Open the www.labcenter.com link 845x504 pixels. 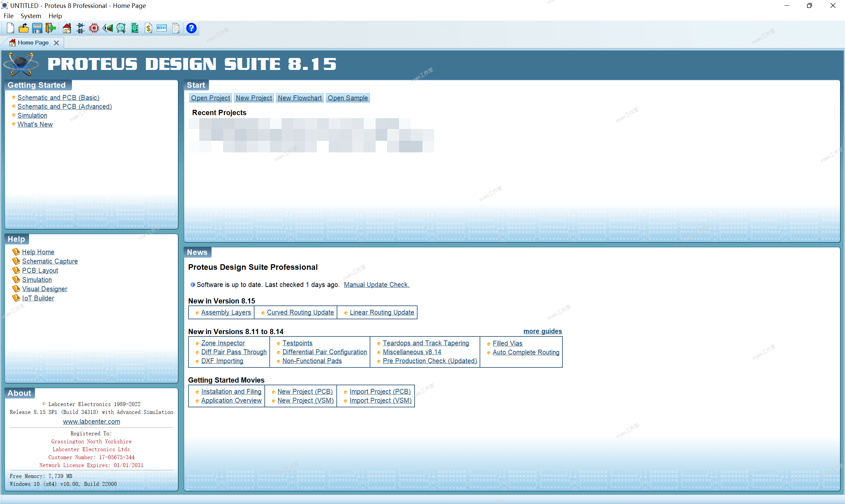tap(91, 422)
